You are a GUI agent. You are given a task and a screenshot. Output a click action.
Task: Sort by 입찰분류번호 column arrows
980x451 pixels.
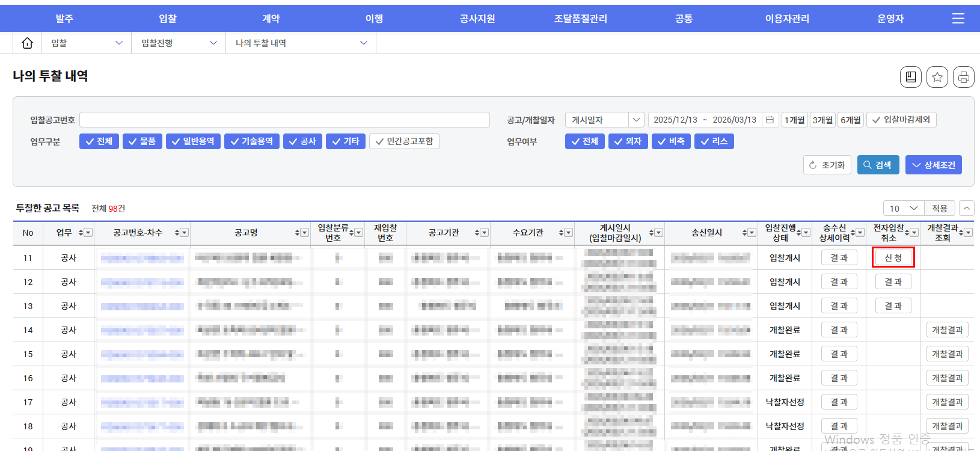(x=351, y=233)
